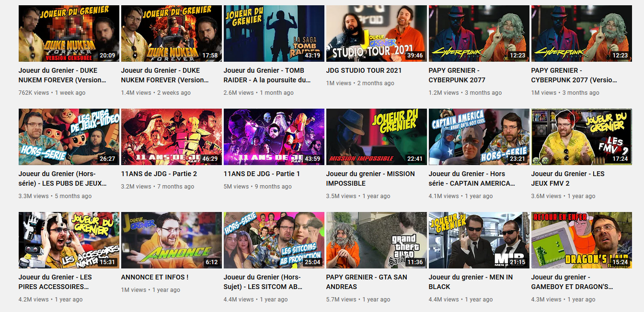Click '4.2M views • 1 year ago' text
This screenshot has width=644, height=312.
[51, 300]
